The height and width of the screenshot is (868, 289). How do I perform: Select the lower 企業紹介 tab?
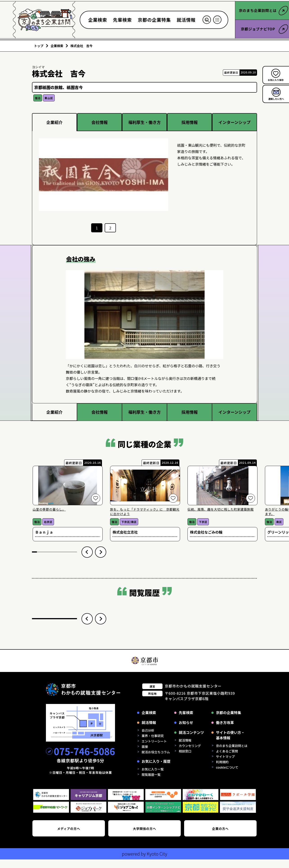(x=54, y=412)
